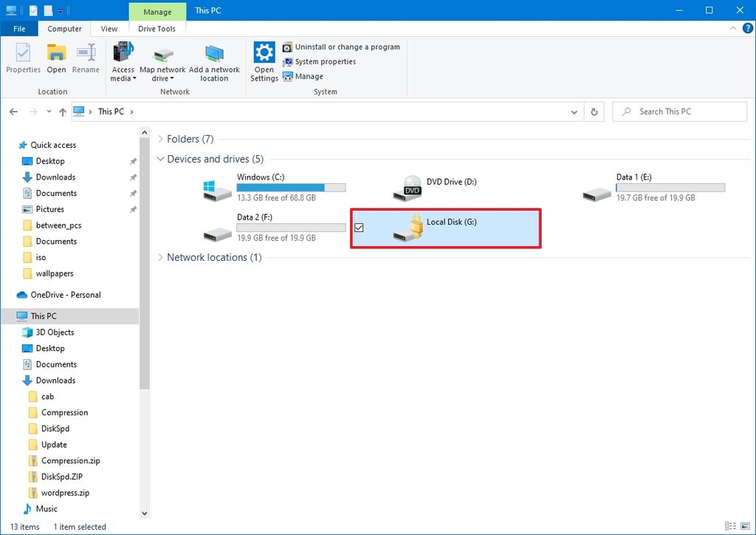Open the File menu
756x535 pixels.
coord(19,28)
